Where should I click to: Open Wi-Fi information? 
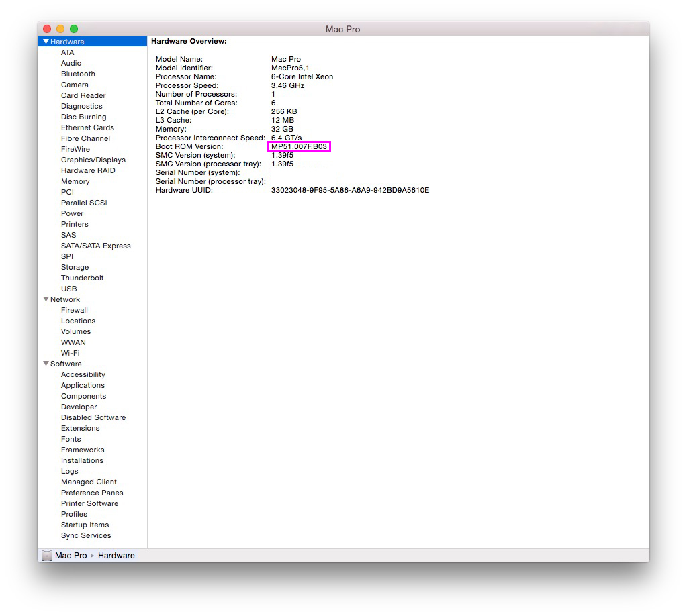tap(70, 353)
